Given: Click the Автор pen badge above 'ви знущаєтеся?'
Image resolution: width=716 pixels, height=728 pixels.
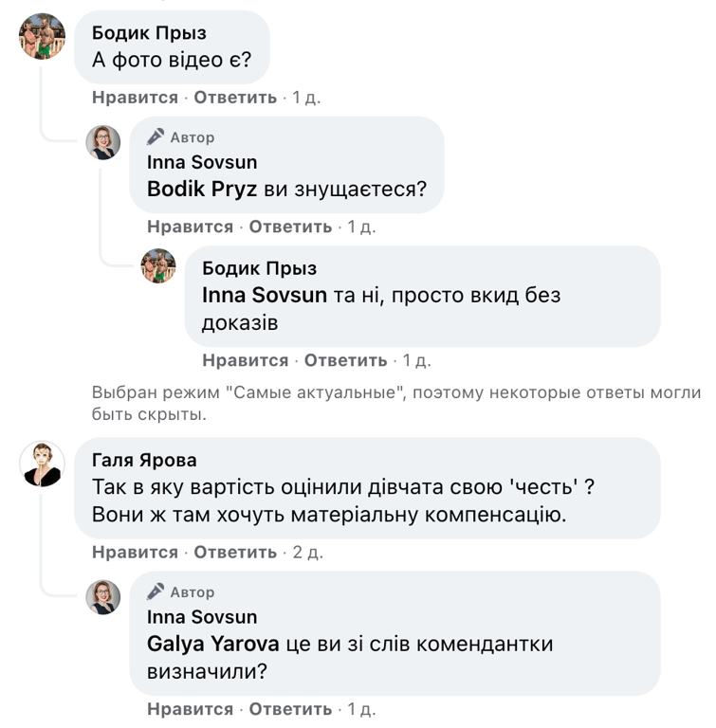Looking at the screenshot, I should (156, 137).
